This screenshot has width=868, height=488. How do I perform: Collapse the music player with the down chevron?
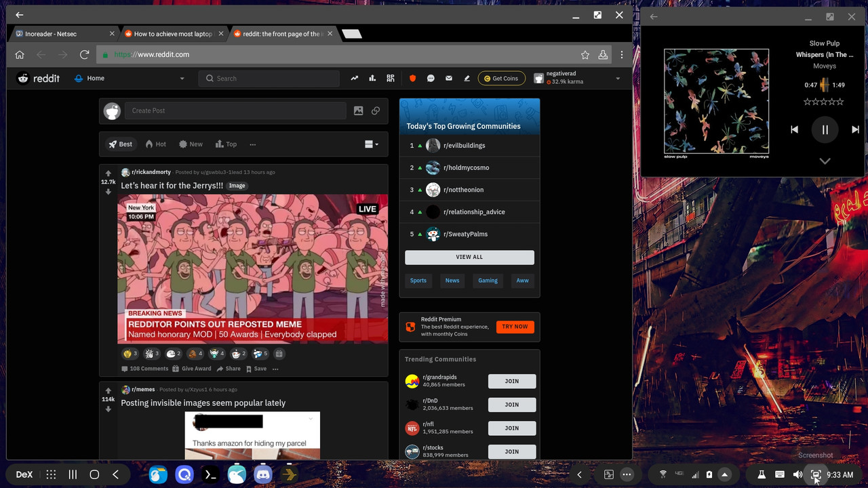coord(825,161)
